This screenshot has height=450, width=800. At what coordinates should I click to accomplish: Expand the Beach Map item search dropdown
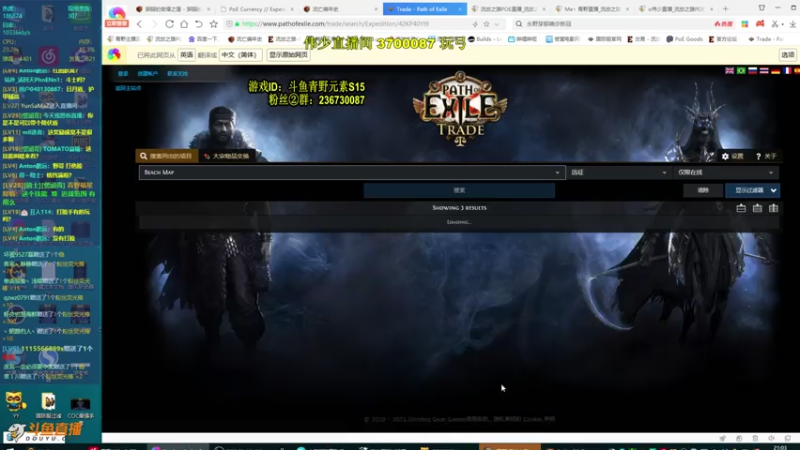pyautogui.click(x=557, y=173)
